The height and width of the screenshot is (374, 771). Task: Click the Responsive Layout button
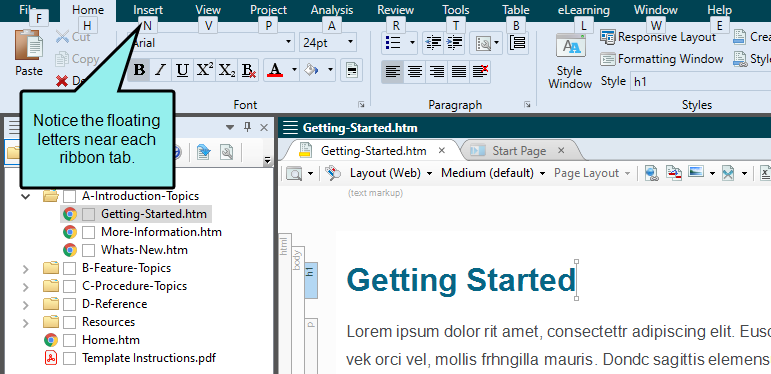coord(658,37)
